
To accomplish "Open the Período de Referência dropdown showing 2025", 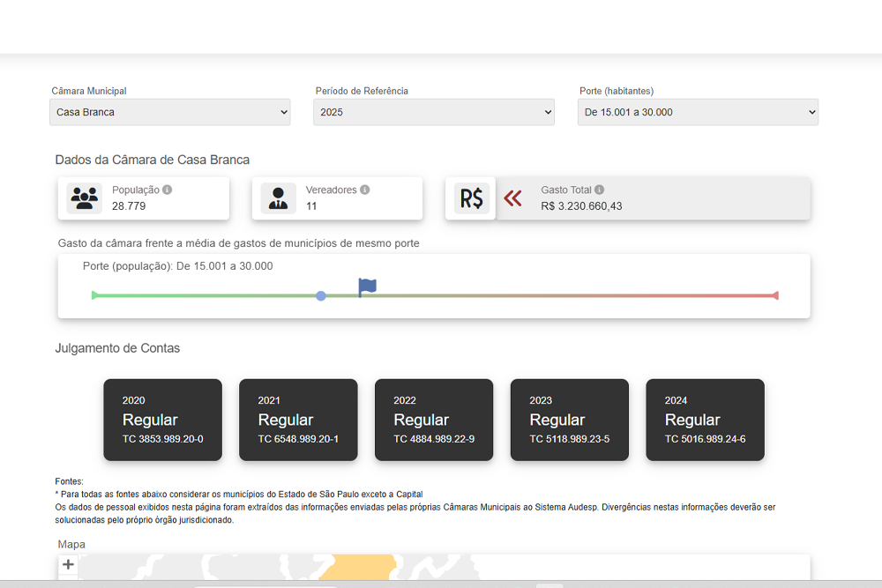I will click(434, 112).
